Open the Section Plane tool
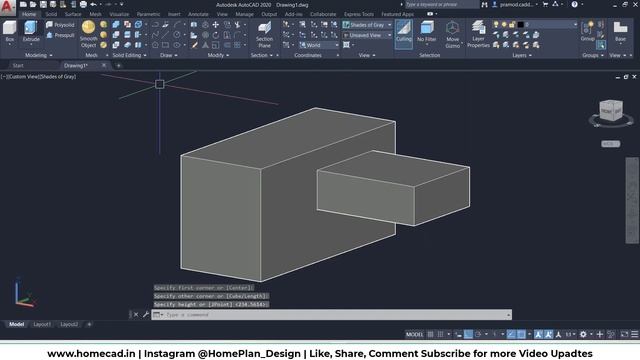This screenshot has height=360, width=640. pos(264,34)
